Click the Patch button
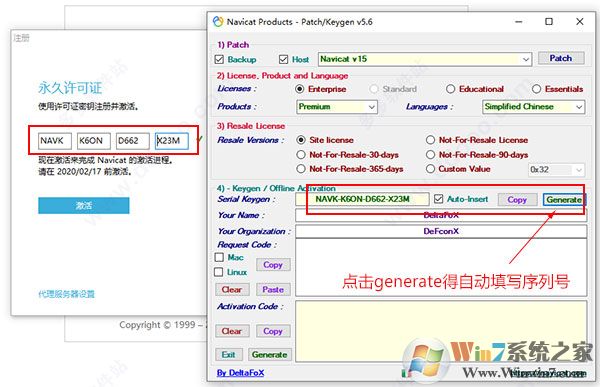The image size is (600, 387). (x=561, y=58)
